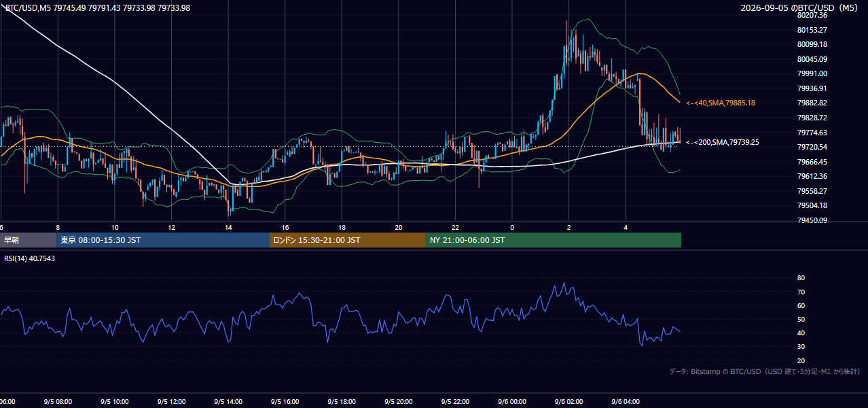Click hour label 20 under price chart
Screen dimensions: 868x408
(399, 227)
